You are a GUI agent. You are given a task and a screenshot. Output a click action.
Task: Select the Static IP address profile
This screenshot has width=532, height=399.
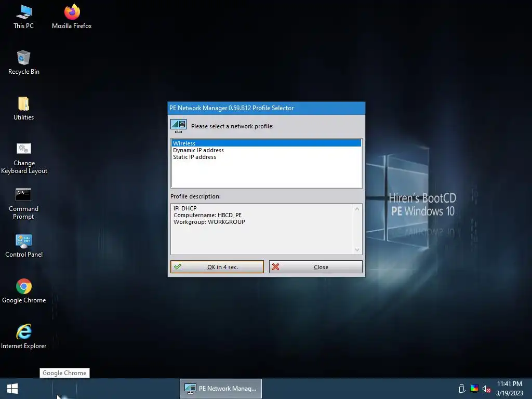tap(267, 157)
